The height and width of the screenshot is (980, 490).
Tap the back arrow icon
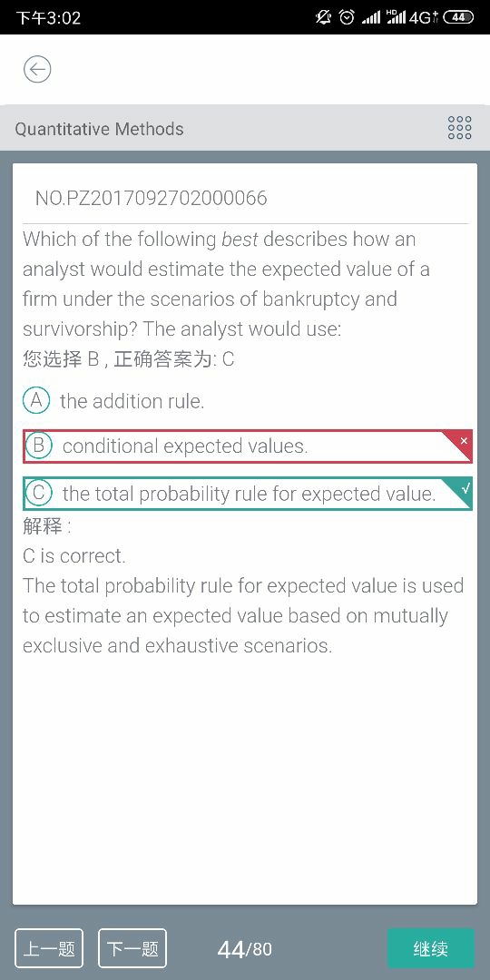(x=37, y=69)
